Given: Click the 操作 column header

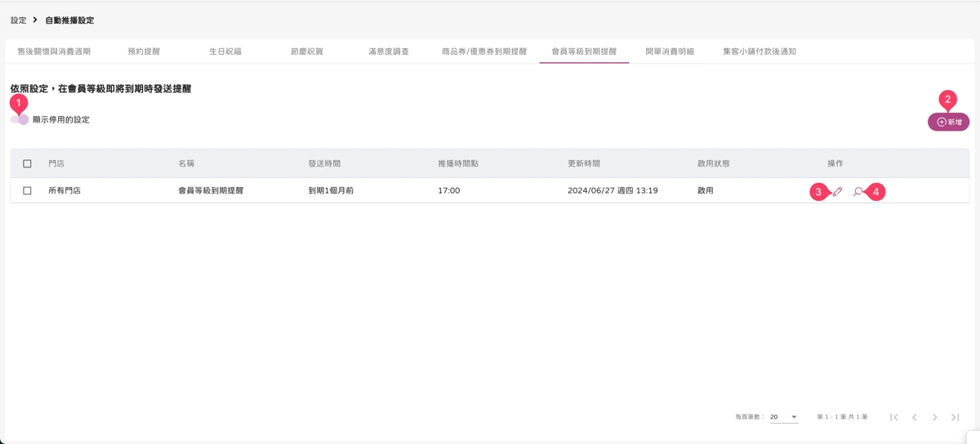Looking at the screenshot, I should point(835,164).
